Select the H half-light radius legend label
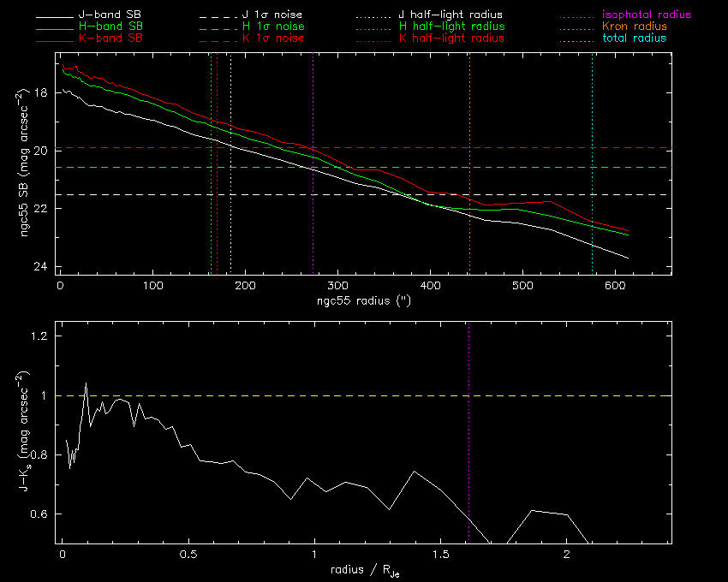 [x=451, y=27]
